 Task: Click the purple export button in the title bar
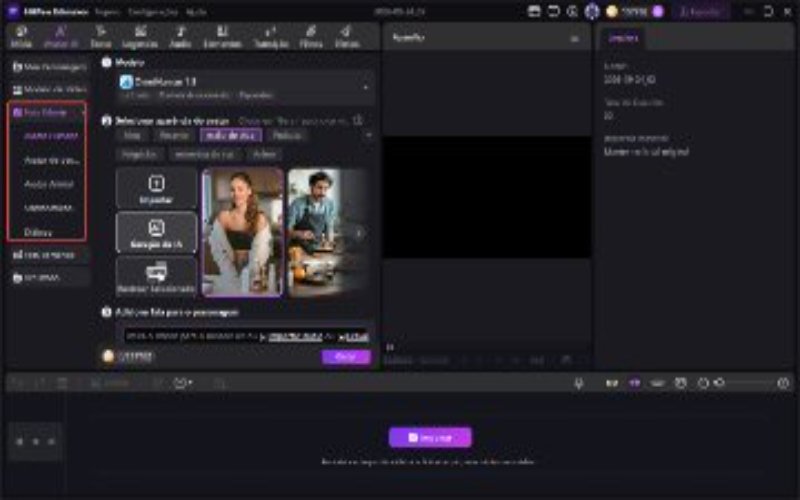[x=701, y=11]
